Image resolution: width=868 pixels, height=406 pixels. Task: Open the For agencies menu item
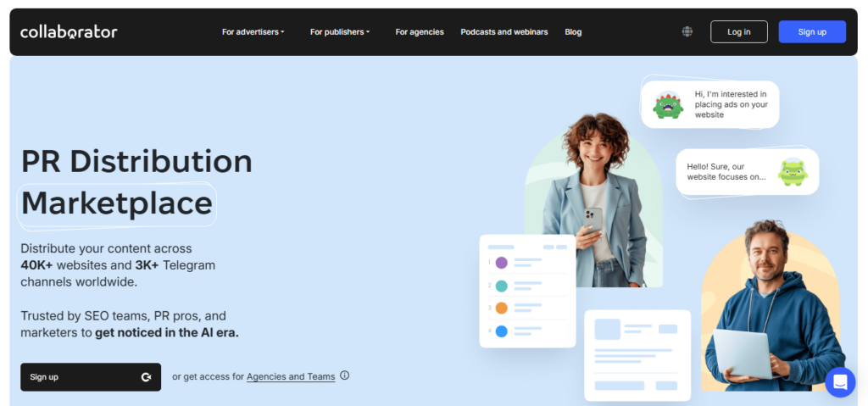point(419,32)
